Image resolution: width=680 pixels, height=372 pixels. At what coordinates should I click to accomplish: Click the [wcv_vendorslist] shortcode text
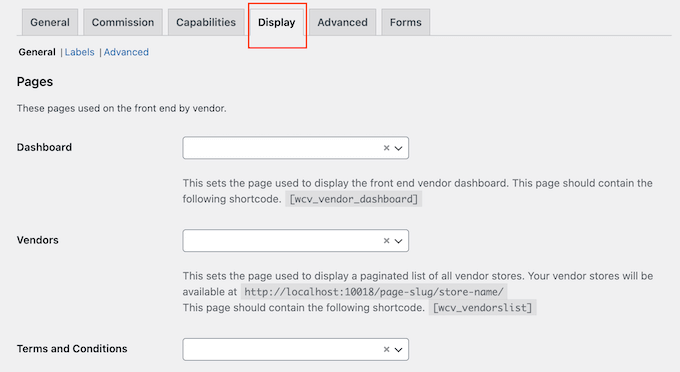[x=482, y=308]
